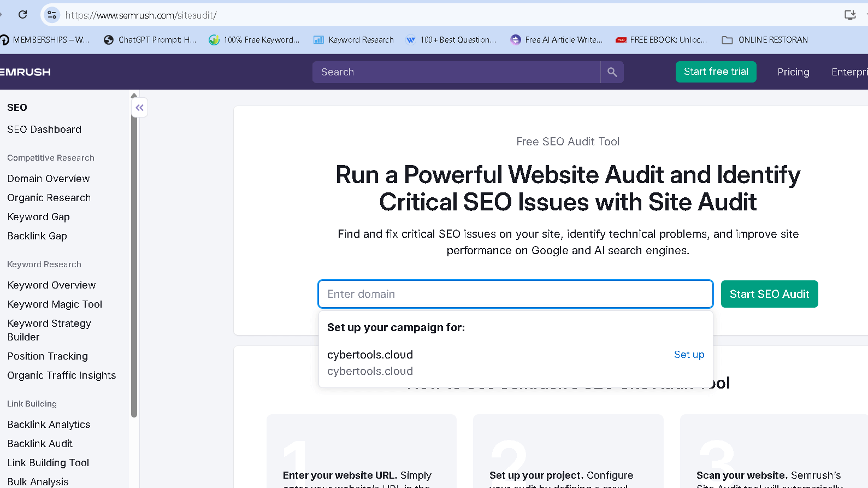Open site information icon in address bar
This screenshot has width=868, height=488.
click(x=52, y=15)
